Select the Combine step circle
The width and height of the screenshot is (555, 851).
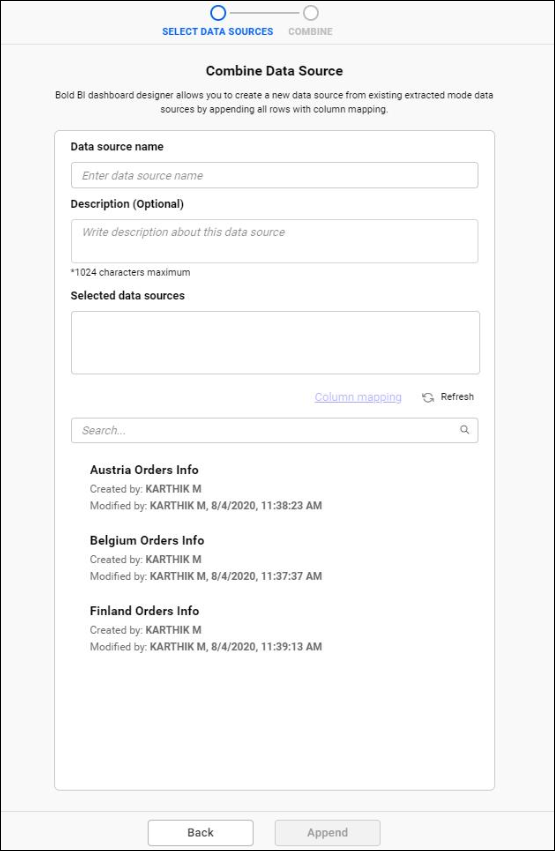(x=311, y=12)
